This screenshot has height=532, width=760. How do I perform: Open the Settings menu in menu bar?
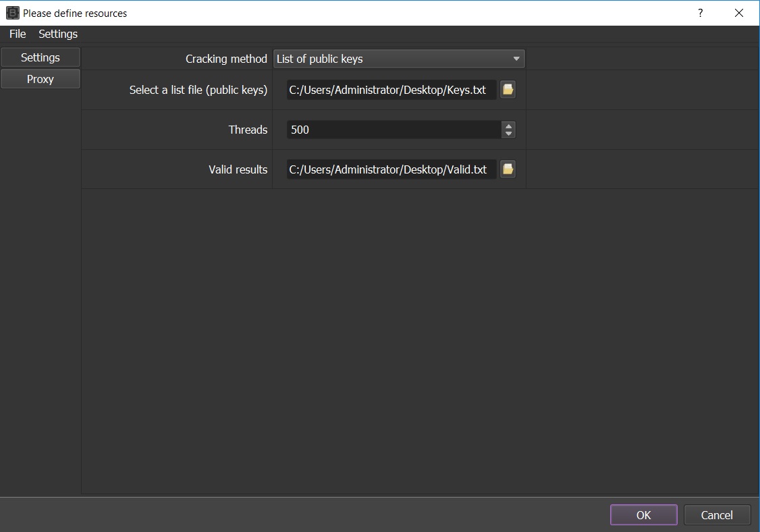tap(58, 34)
